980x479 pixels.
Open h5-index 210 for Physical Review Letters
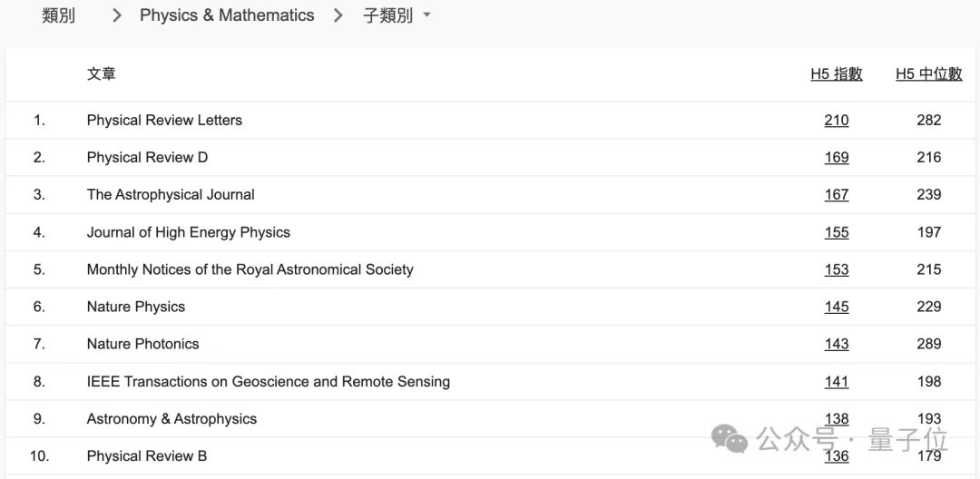coord(837,120)
